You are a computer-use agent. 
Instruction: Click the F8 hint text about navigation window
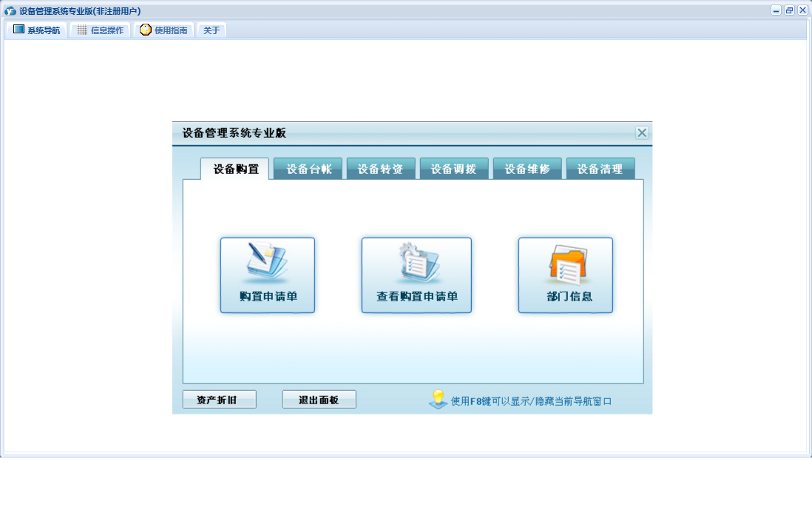[x=531, y=401]
